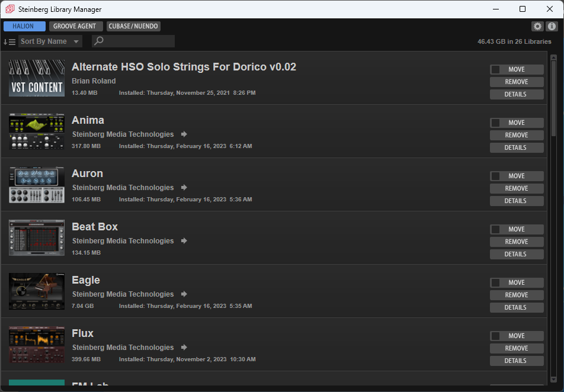Show details for Anima
The height and width of the screenshot is (392, 564).
[x=517, y=147]
